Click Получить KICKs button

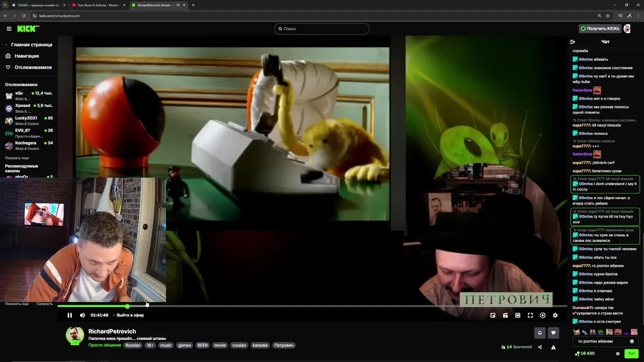pyautogui.click(x=600, y=29)
